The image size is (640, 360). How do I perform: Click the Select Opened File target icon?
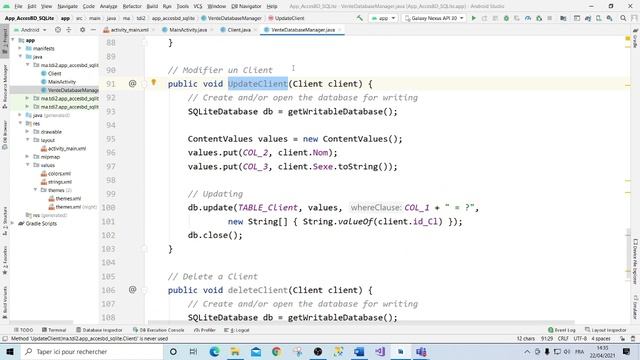pyautogui.click(x=58, y=30)
